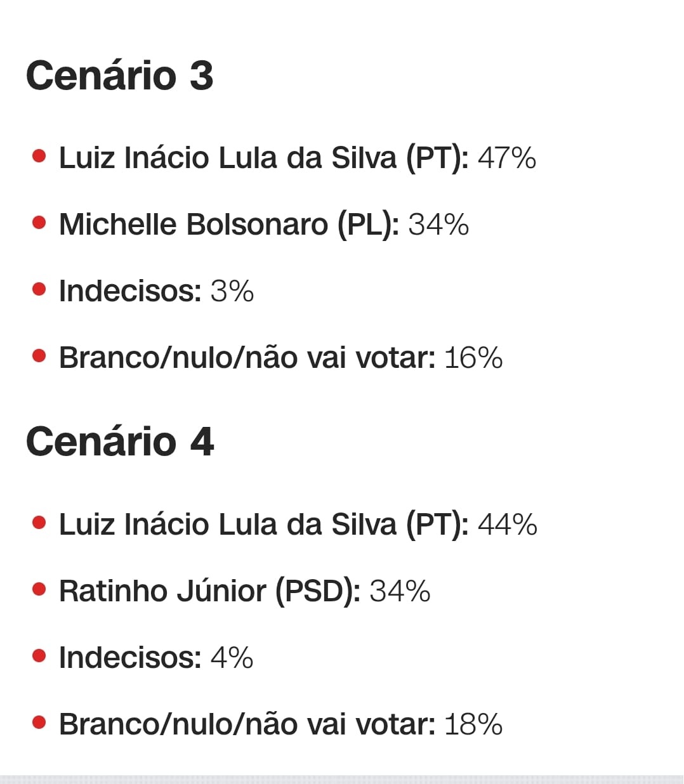Click Michelle Bolsonaro's 34% figure

click(438, 225)
